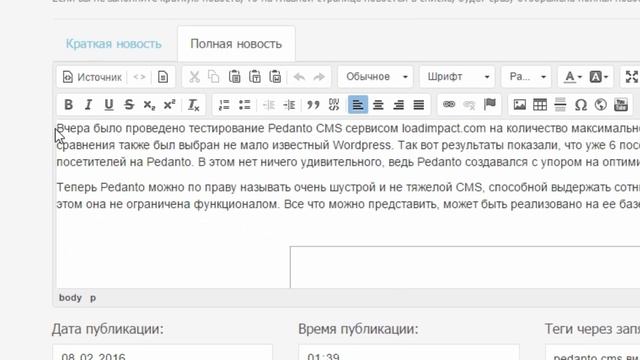640x360 pixels.
Task: Click the Copy icon
Action: click(214, 77)
